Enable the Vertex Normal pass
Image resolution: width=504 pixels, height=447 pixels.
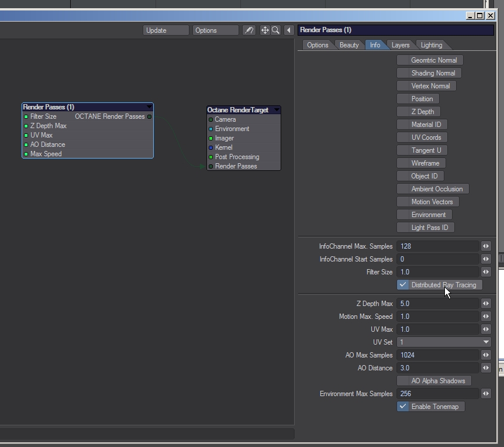click(x=426, y=86)
